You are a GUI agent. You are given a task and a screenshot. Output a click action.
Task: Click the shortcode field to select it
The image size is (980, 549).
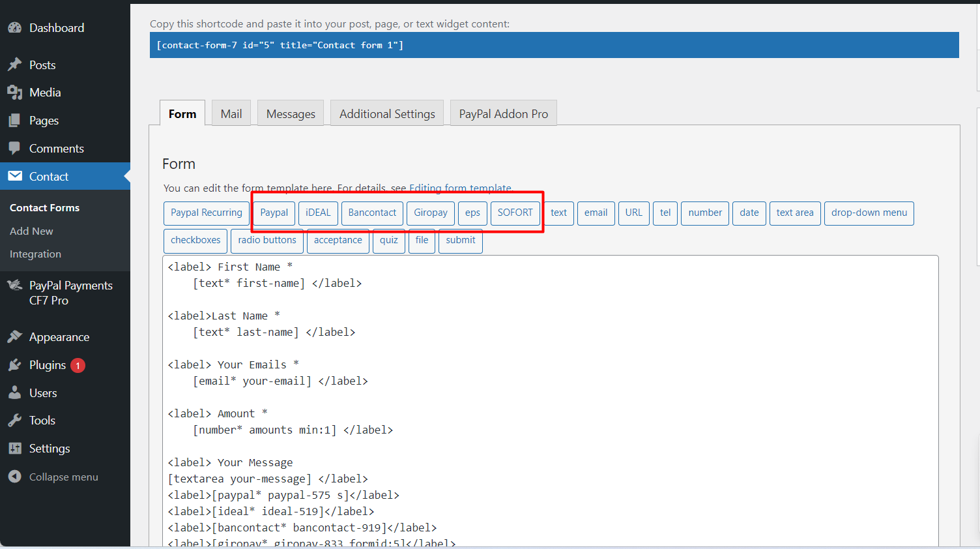[554, 45]
